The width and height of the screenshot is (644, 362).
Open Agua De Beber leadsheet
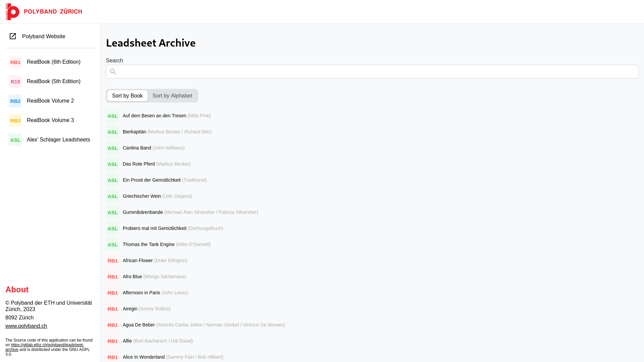pos(139,325)
